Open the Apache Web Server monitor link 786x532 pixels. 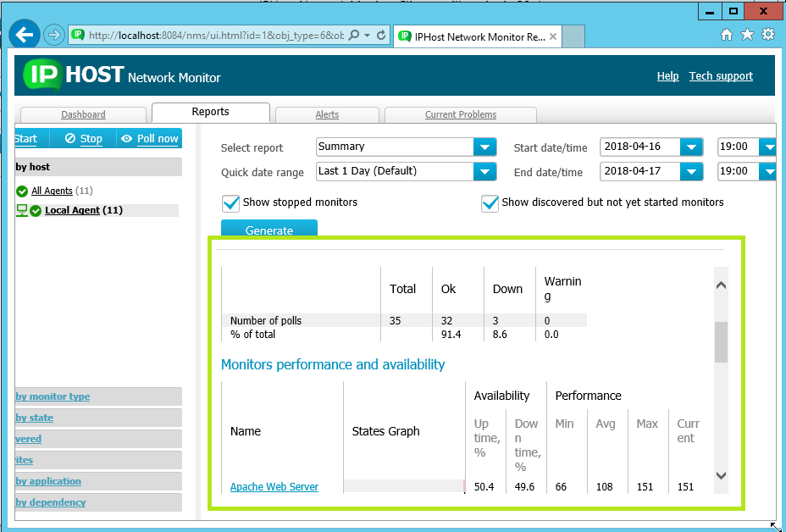(x=274, y=486)
